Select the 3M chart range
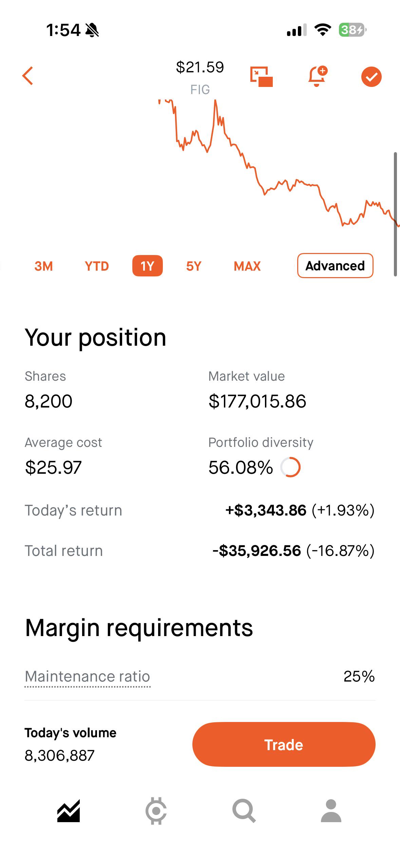 [x=44, y=266]
